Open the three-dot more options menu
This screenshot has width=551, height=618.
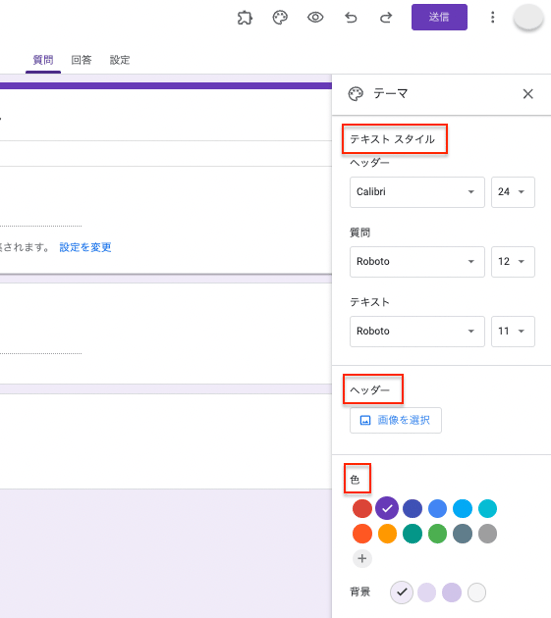[492, 17]
